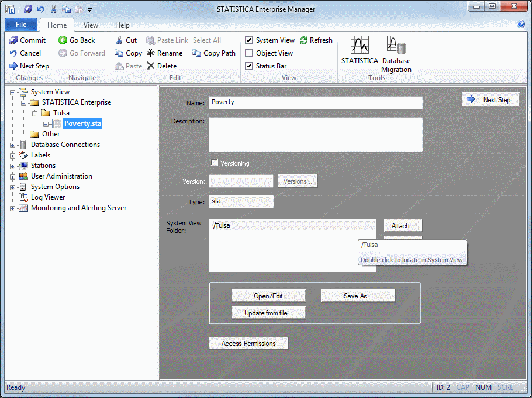
Task: Click the Go Back navigation icon
Action: click(x=63, y=40)
